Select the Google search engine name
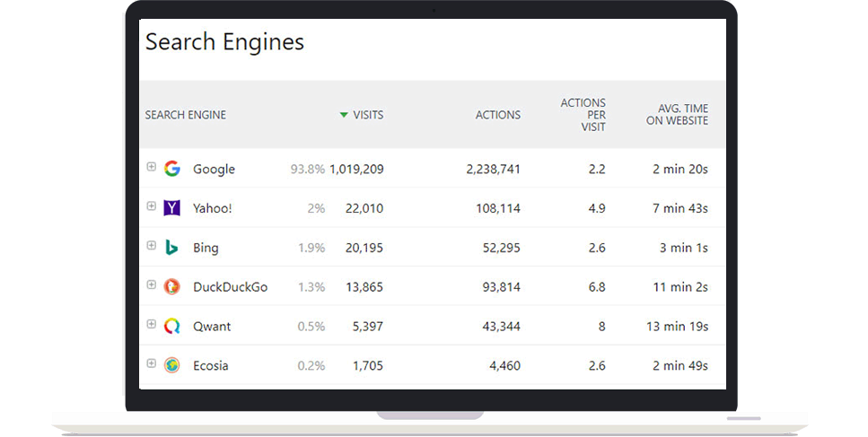Image resolution: width=868 pixels, height=437 pixels. coord(214,170)
